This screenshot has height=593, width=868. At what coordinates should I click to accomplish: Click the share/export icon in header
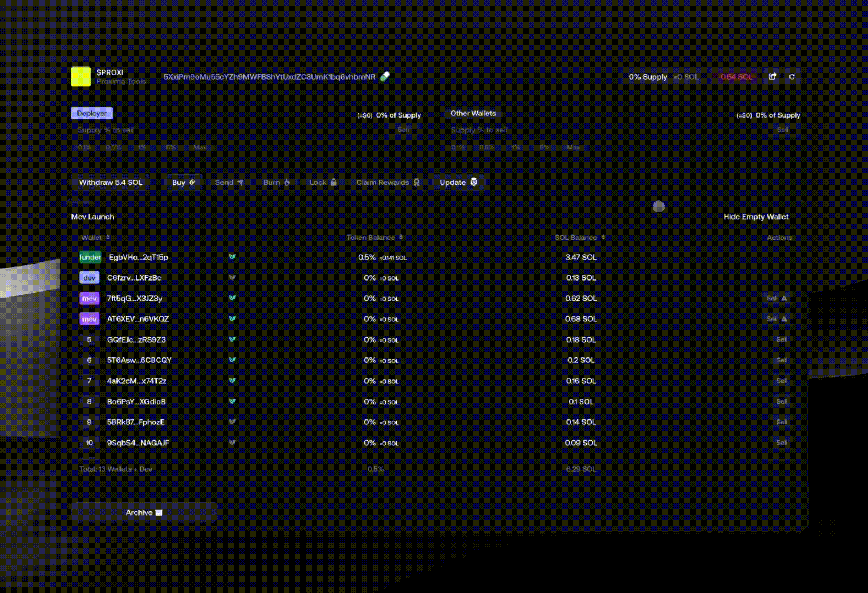point(772,76)
